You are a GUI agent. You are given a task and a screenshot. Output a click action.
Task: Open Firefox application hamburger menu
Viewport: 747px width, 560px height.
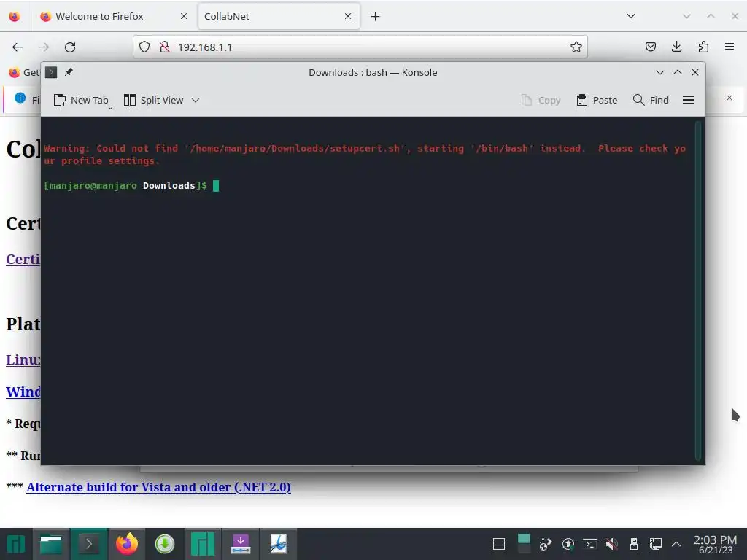(x=729, y=47)
